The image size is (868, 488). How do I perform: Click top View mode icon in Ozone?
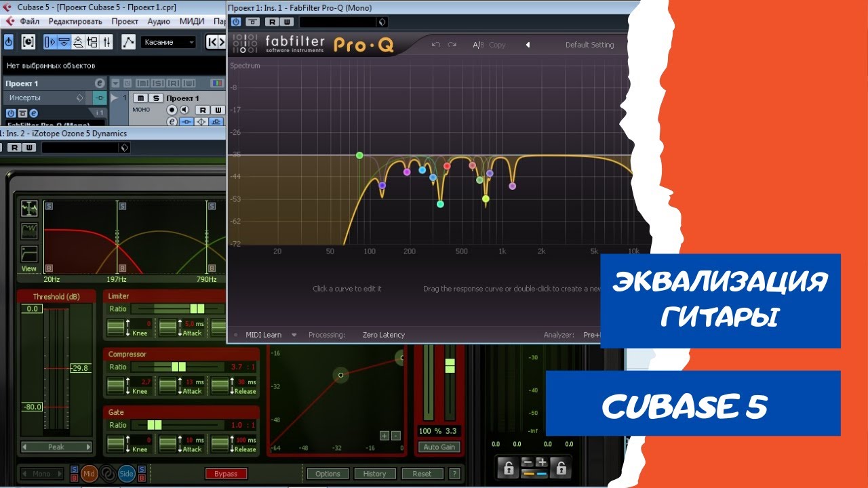[x=29, y=208]
